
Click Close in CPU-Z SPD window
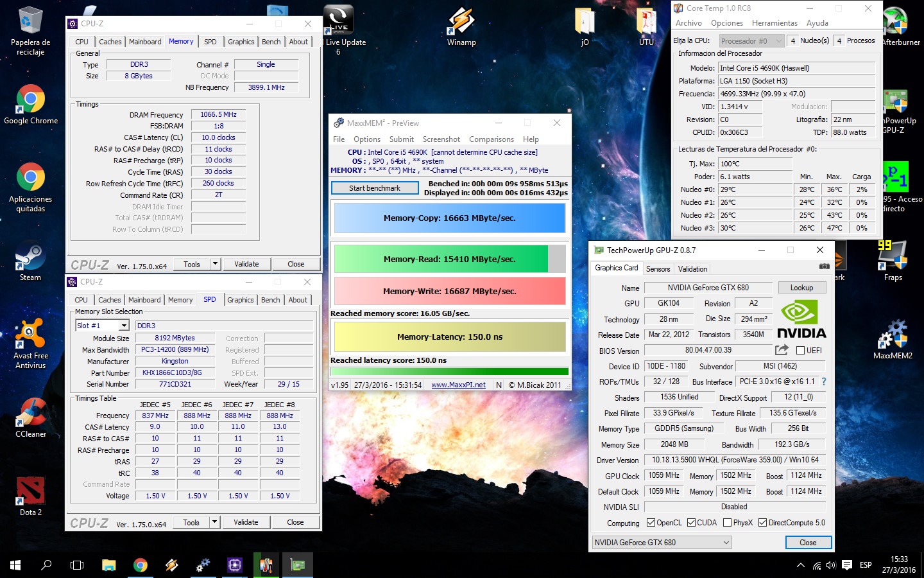295,522
